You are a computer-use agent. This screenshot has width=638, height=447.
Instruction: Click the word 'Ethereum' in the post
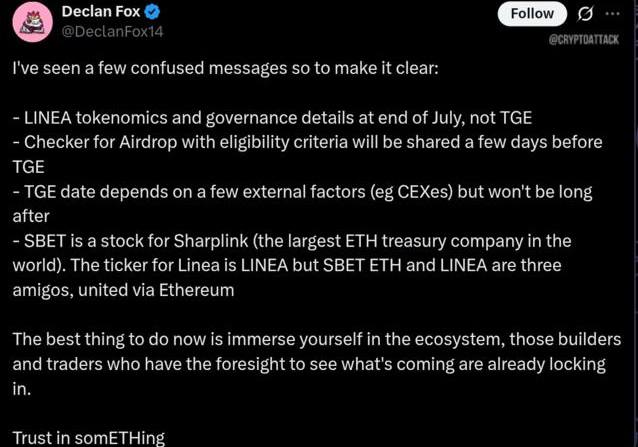pyautogui.click(x=197, y=290)
